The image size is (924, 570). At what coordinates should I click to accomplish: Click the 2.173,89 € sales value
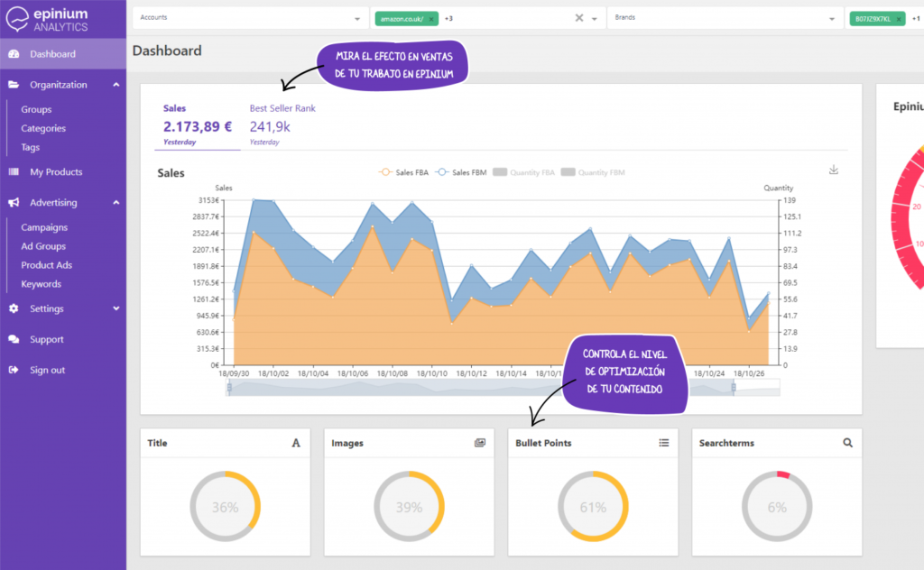pos(198,126)
